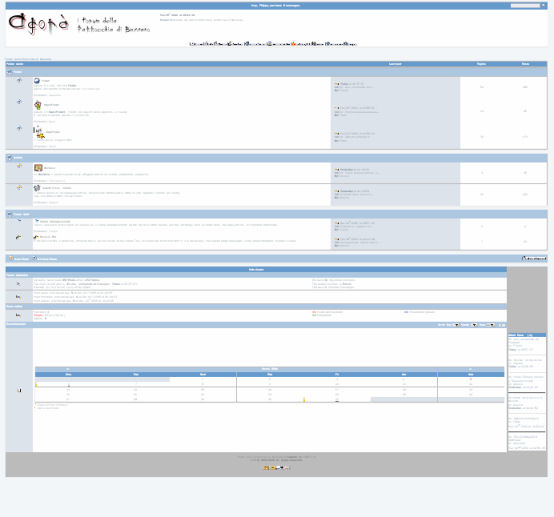The image size is (554, 517).
Task: Open the last item in navigation menu
Action: [x=350, y=44]
